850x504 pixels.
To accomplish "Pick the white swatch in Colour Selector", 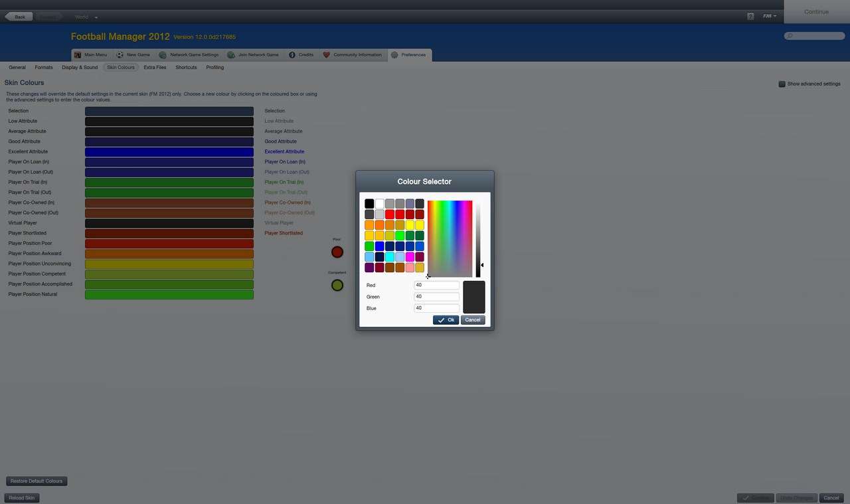I will click(x=379, y=204).
